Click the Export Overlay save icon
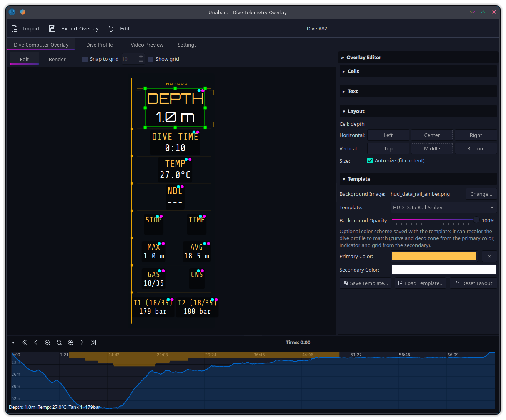 click(52, 28)
